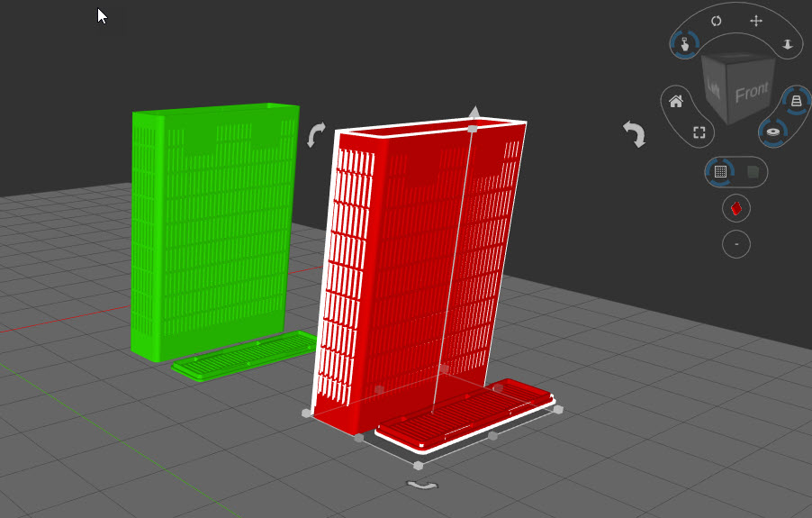Activate the pan view cross-arrows tool
The image size is (812, 518).
756,21
